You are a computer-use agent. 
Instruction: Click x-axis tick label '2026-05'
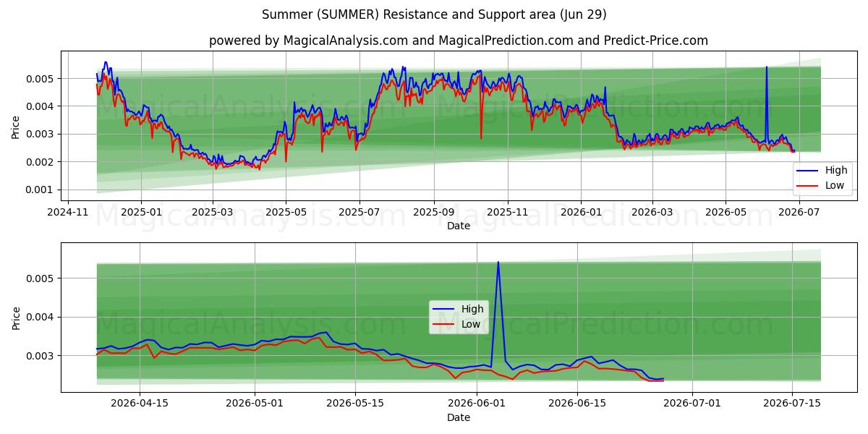726,212
